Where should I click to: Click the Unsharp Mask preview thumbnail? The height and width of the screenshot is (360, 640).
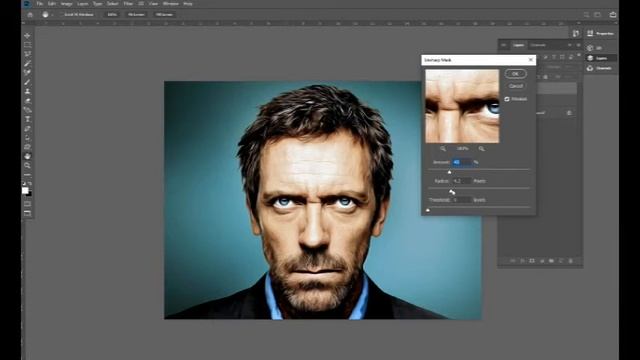pos(462,106)
